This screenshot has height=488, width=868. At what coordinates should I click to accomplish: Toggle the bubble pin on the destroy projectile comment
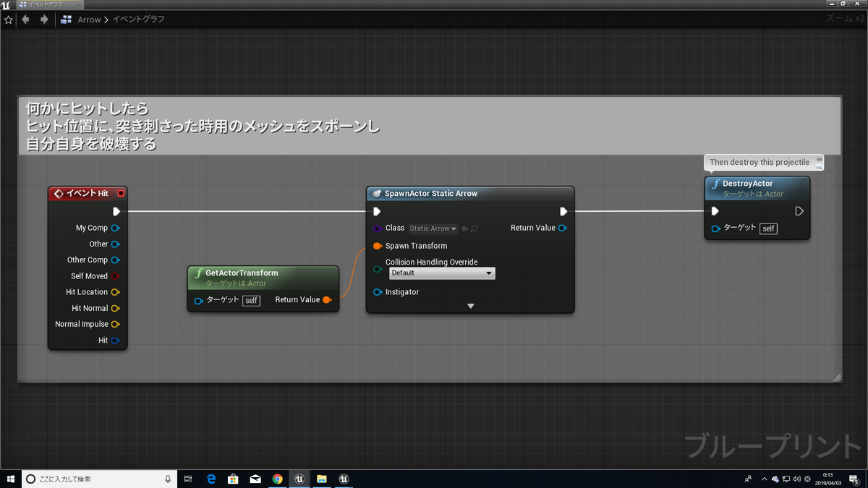click(x=819, y=160)
